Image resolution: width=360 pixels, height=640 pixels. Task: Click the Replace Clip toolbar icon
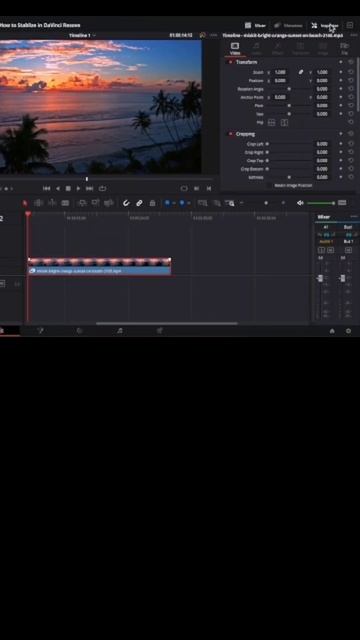pyautogui.click(x=109, y=203)
